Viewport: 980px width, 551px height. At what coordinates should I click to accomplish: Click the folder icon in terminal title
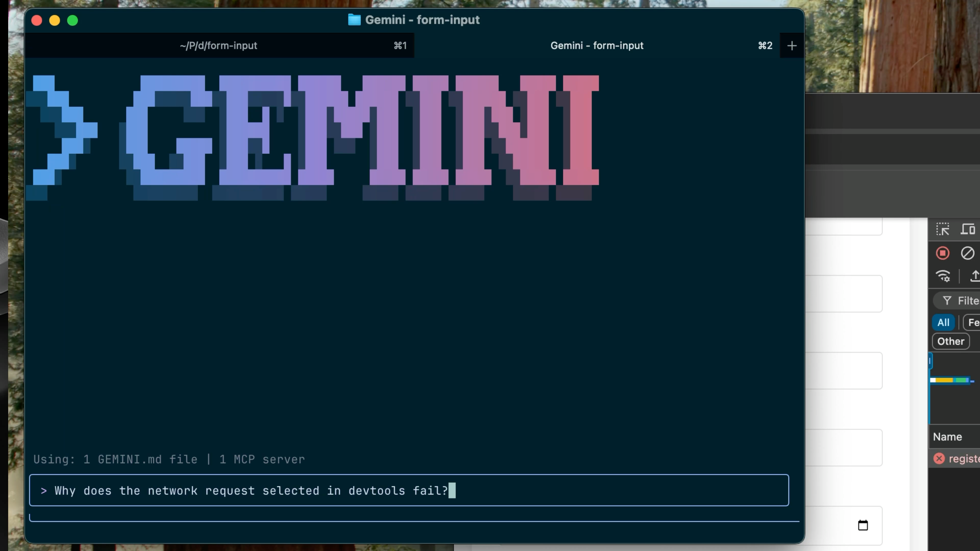[x=354, y=20]
